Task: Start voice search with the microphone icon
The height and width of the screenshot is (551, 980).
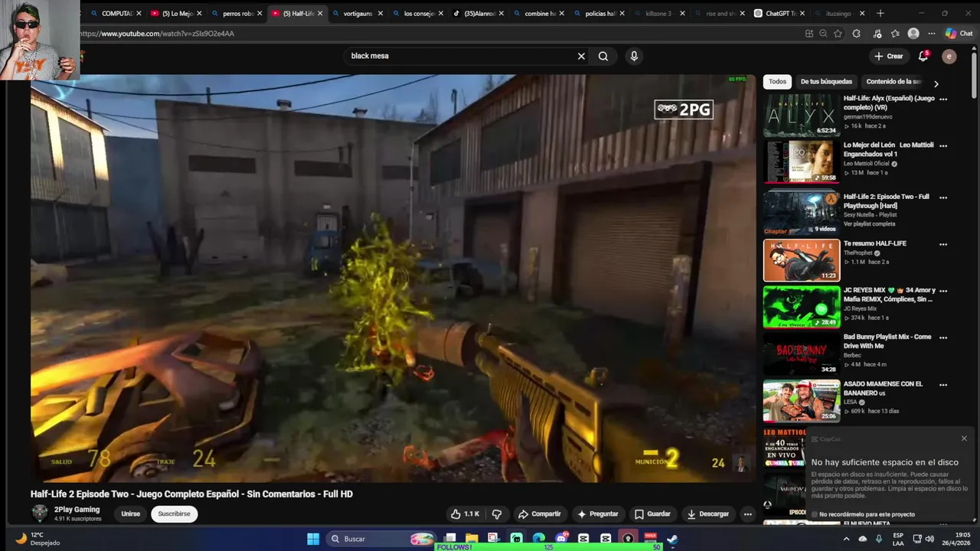Action: click(x=633, y=56)
